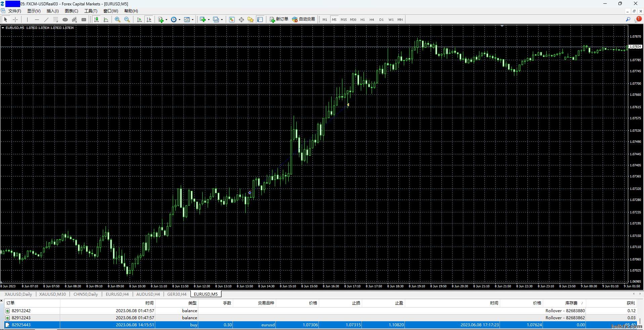The width and height of the screenshot is (644, 330).
Task: Open the indicators list button
Action: (x=161, y=19)
